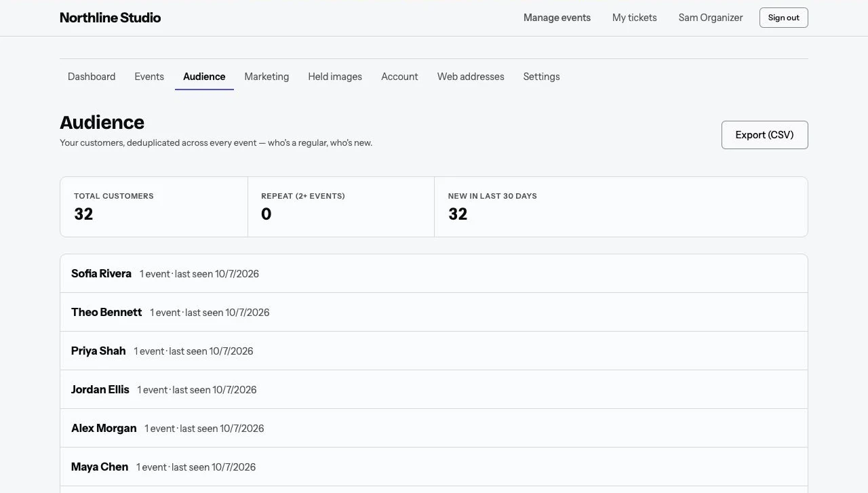The height and width of the screenshot is (493, 868).
Task: Open My tickets page
Action: pyautogui.click(x=634, y=18)
